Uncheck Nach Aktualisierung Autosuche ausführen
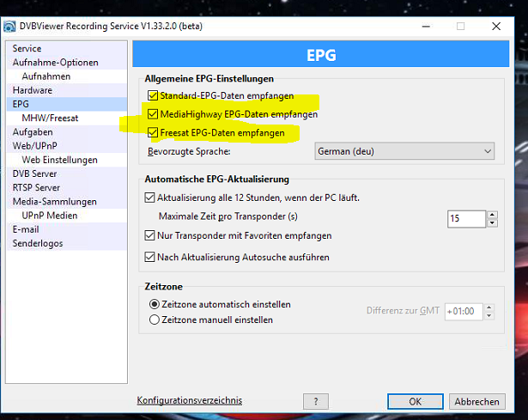 [x=150, y=258]
